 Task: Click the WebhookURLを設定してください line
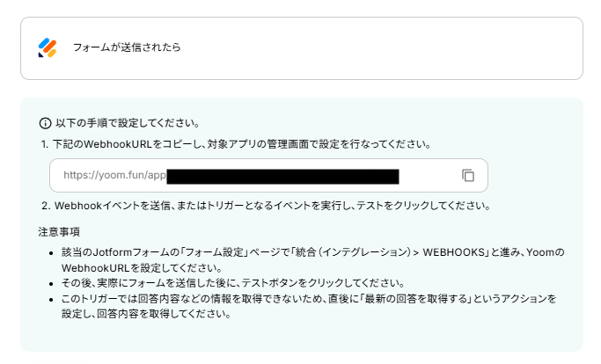coord(142,267)
